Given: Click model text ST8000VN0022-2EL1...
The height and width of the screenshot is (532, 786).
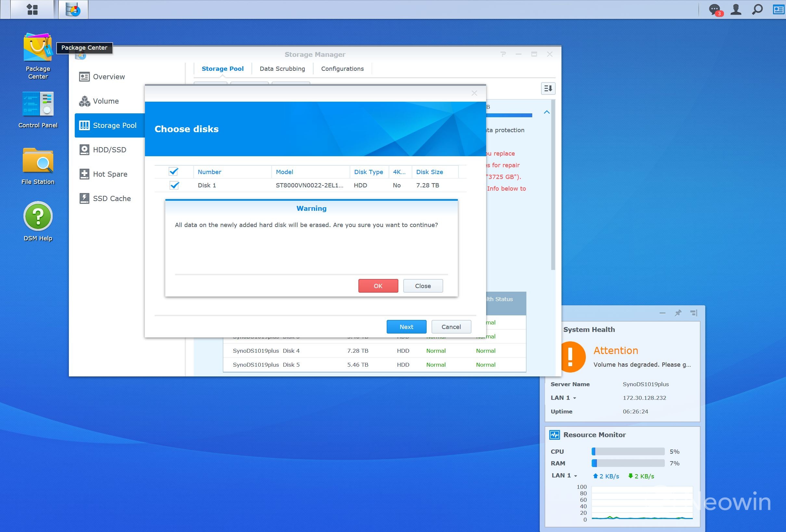Looking at the screenshot, I should tap(309, 185).
